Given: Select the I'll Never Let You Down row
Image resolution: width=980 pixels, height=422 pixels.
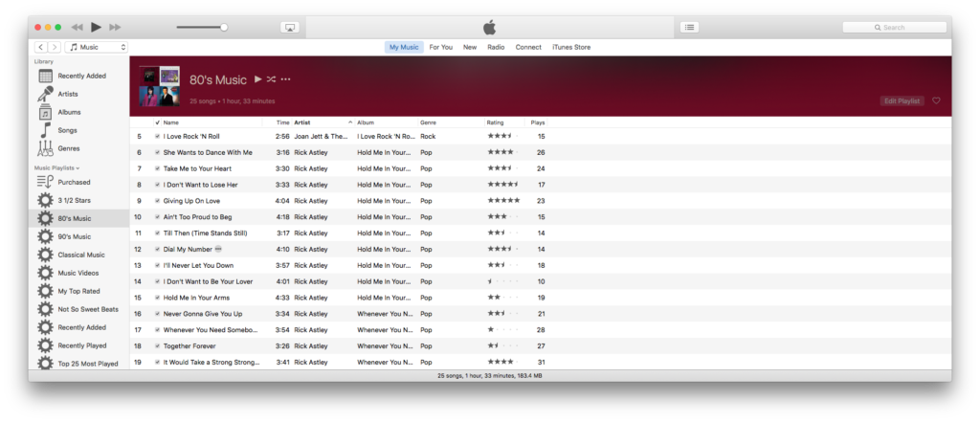Looking at the screenshot, I should pyautogui.click(x=541, y=265).
